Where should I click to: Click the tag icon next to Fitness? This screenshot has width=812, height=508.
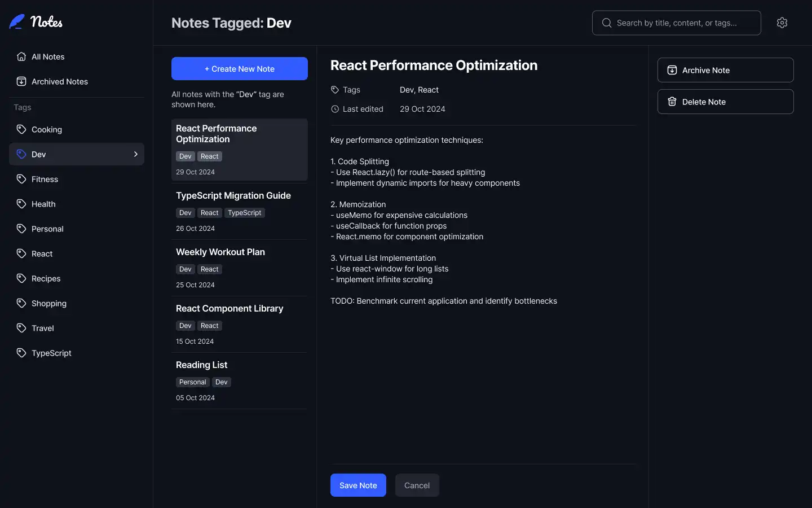point(21,179)
